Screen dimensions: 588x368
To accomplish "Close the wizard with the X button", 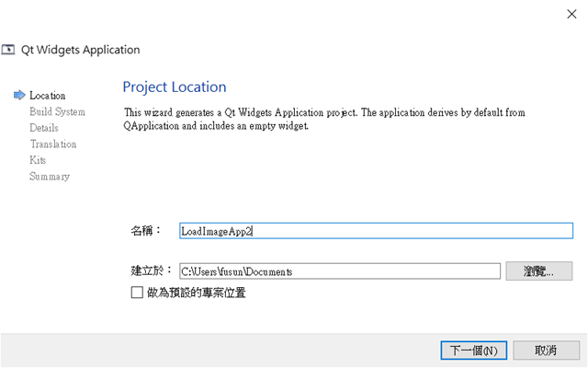I will point(571,15).
